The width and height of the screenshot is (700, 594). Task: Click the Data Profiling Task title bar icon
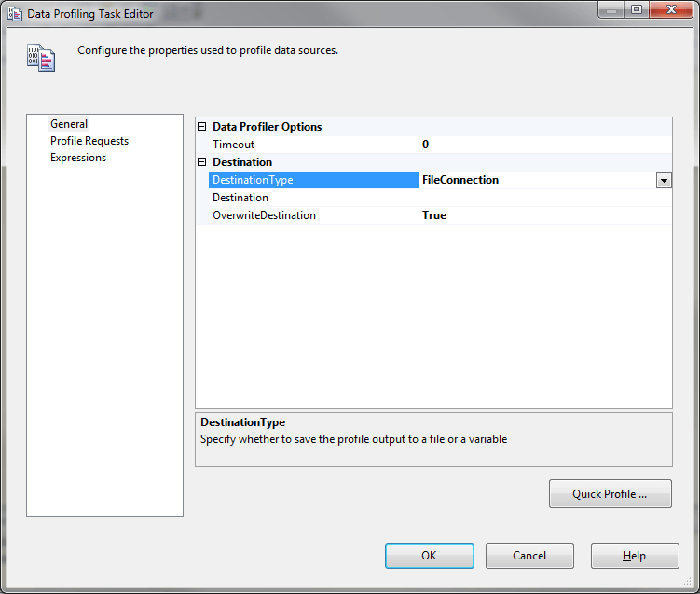coord(15,14)
